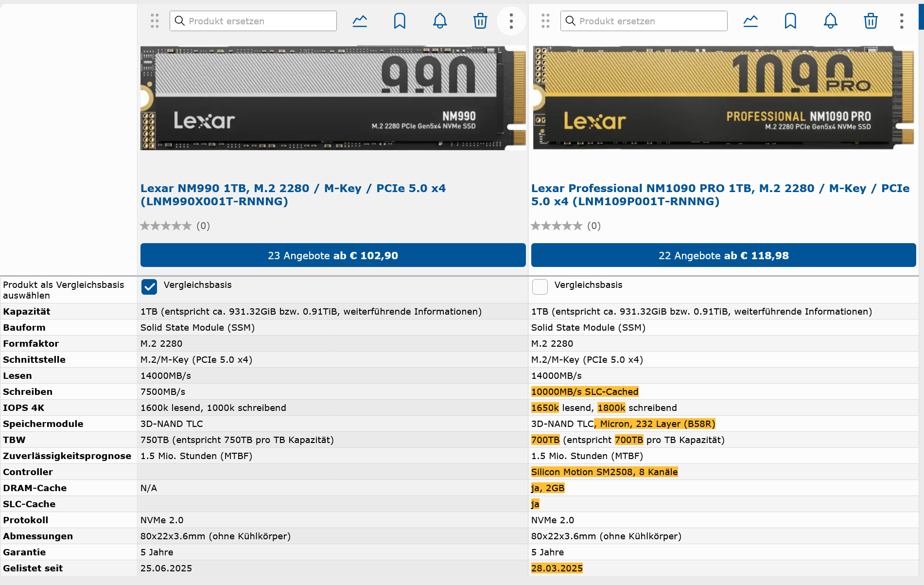The image size is (924, 585).
Task: Click the Gelistet seit row label
Action: [x=33, y=568]
